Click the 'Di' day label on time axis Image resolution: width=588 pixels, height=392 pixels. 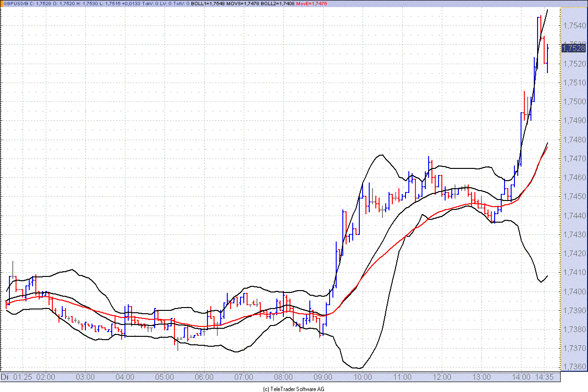click(x=5, y=377)
